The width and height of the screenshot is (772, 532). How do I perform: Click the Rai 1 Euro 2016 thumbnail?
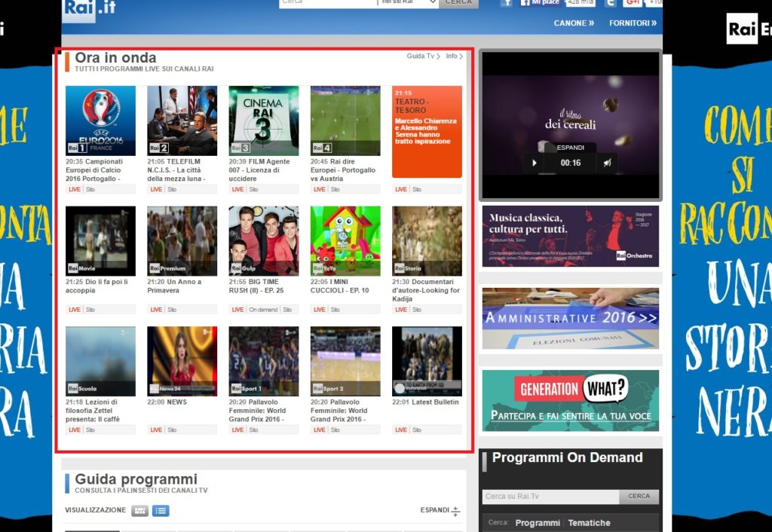click(x=100, y=121)
